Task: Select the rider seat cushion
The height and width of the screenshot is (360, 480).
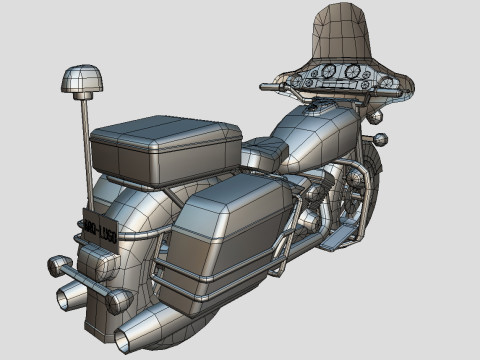Action: click(x=264, y=154)
